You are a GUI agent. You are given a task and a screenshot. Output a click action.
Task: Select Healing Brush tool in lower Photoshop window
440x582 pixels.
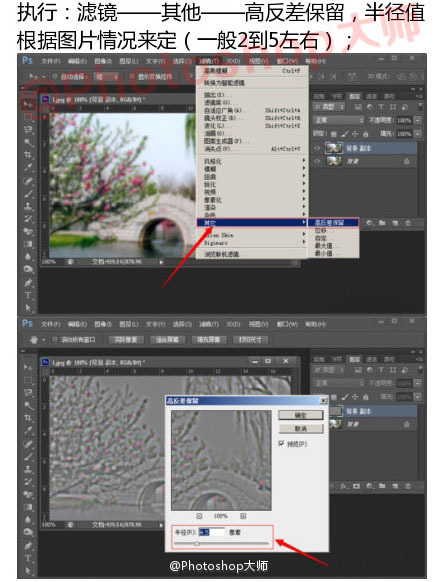point(28,444)
